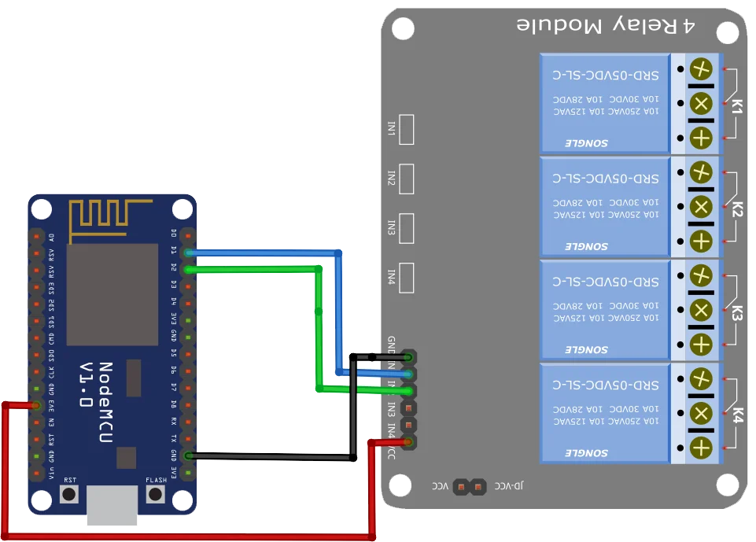Click the large ESP chip shield on NodeMCU
The height and width of the screenshot is (542, 756).
point(112,295)
